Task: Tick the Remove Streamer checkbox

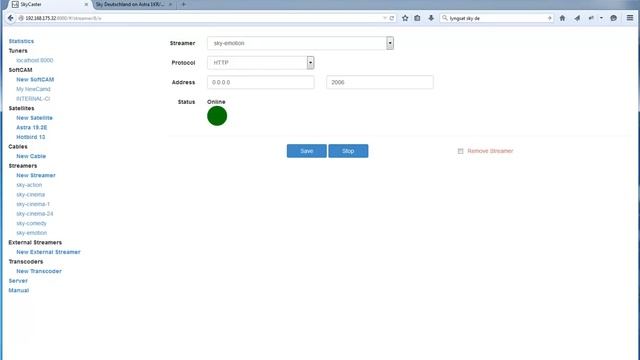Action: pos(460,151)
